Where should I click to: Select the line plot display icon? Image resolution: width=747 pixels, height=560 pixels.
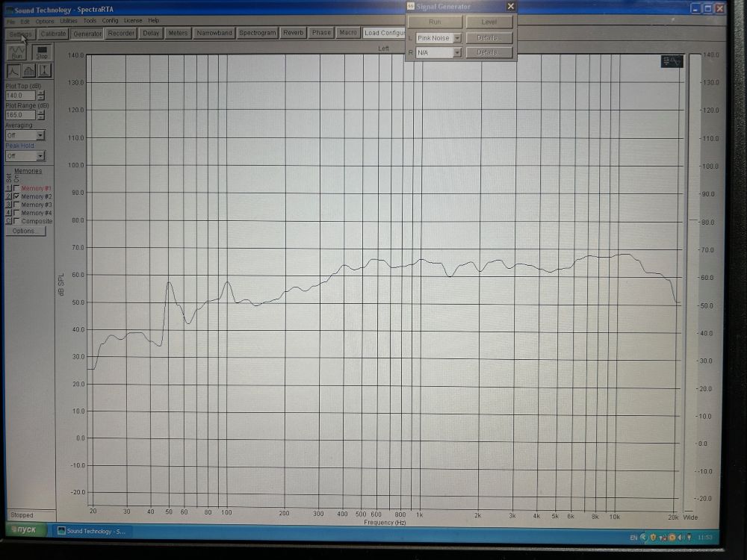tap(14, 71)
